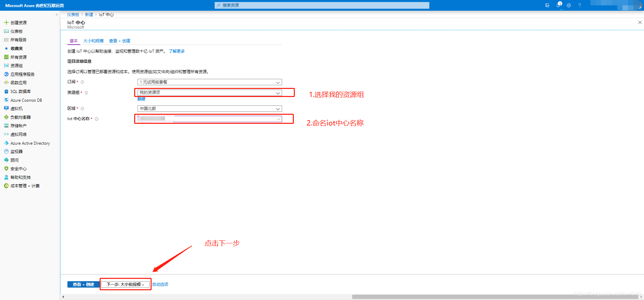644x300 pixels.
Task: Open Help and support icon
Action: tap(6, 177)
